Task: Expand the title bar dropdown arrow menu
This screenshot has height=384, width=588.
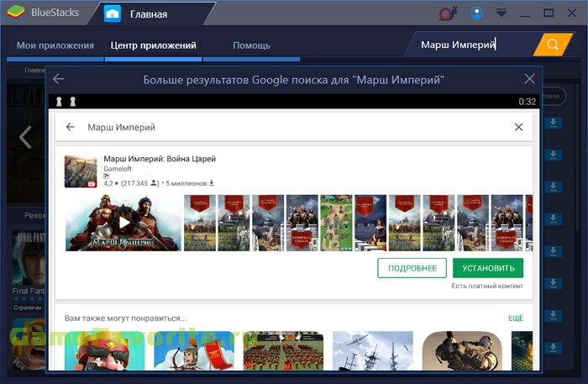Action: [501, 13]
